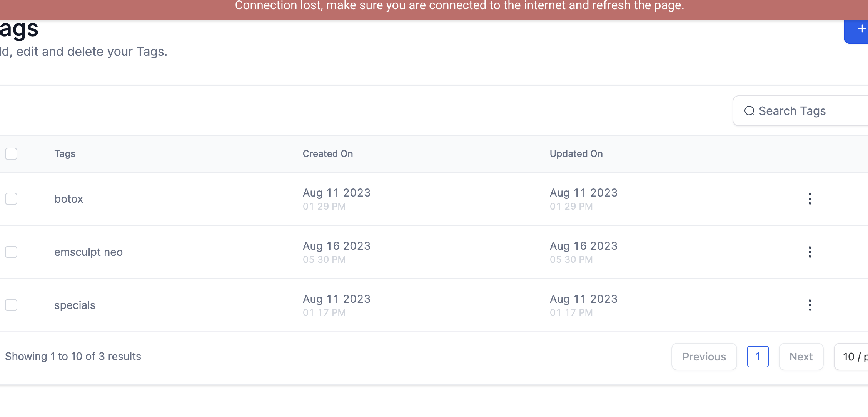Click the Created On column header

click(328, 154)
